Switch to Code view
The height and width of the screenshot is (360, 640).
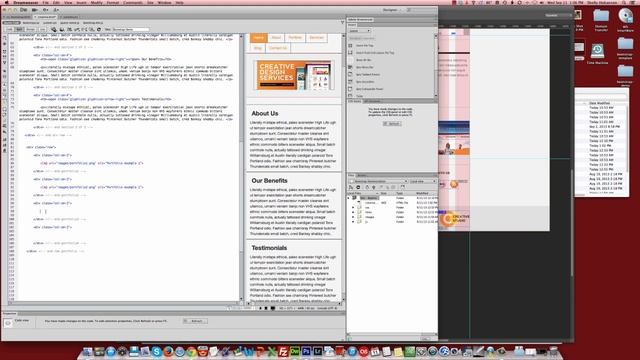(9, 29)
